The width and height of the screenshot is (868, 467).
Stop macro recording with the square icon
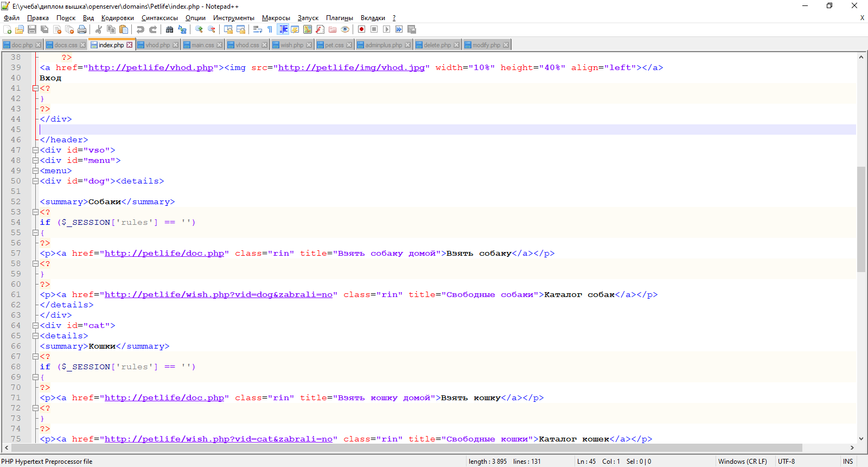click(374, 29)
